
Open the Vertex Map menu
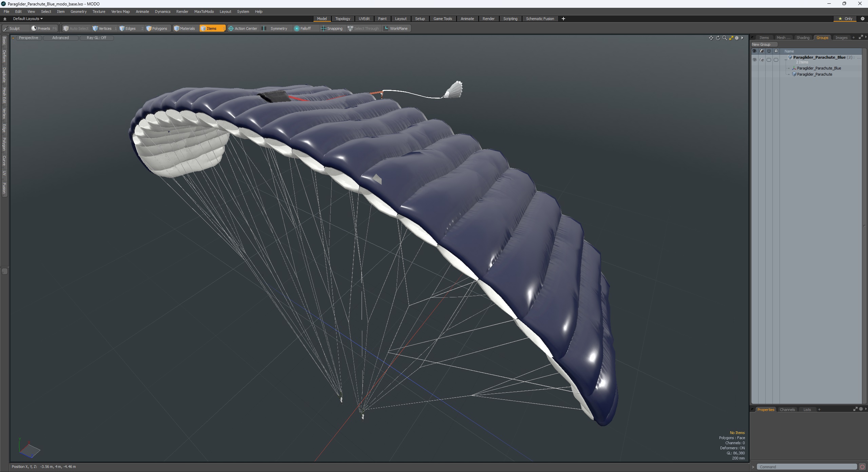pos(120,12)
